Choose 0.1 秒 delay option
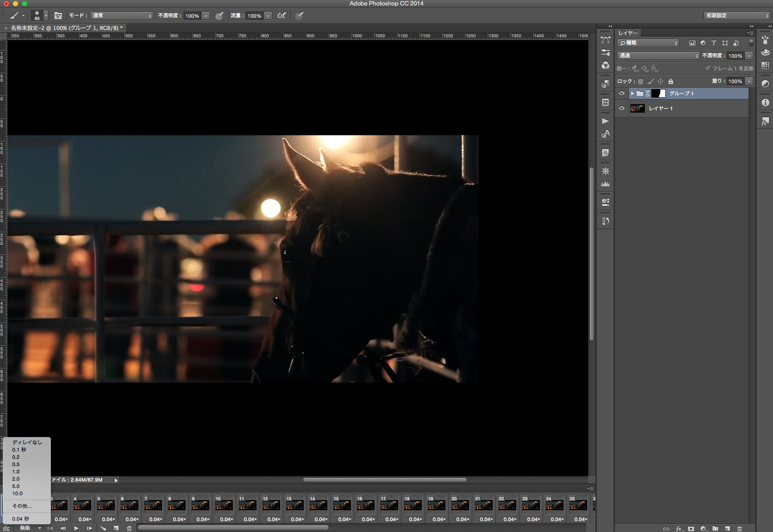This screenshot has width=773, height=532. pyautogui.click(x=27, y=450)
